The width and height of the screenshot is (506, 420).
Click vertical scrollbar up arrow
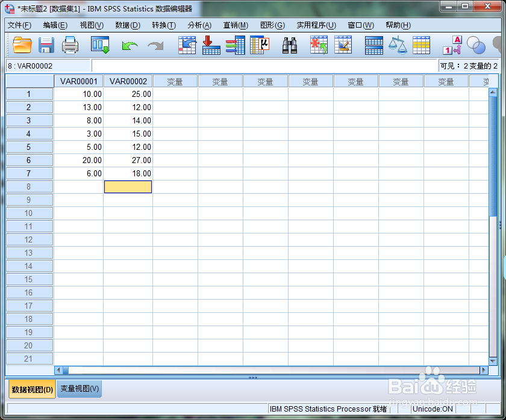(493, 93)
